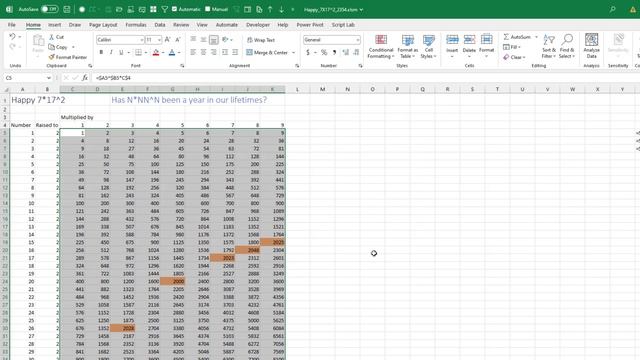640x360 pixels.
Task: Switch to the Data tab
Action: pos(160,25)
